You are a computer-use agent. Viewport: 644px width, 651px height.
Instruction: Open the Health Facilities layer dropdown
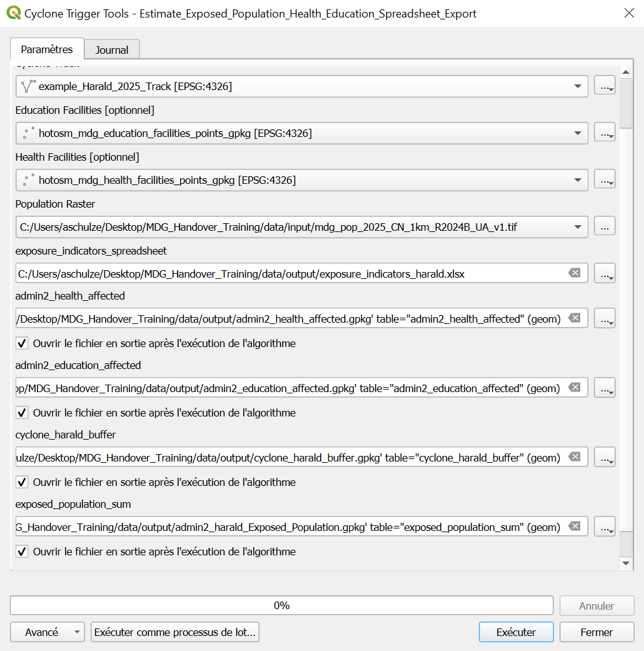coord(578,179)
